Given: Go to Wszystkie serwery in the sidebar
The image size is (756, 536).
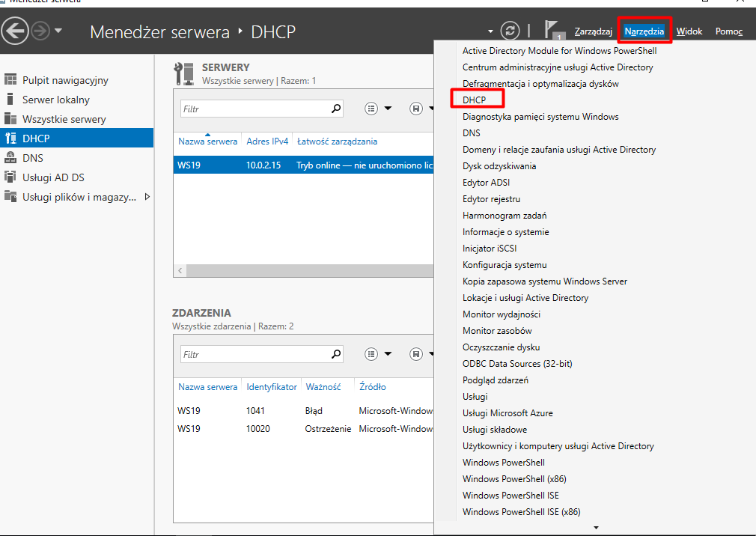Looking at the screenshot, I should [64, 119].
